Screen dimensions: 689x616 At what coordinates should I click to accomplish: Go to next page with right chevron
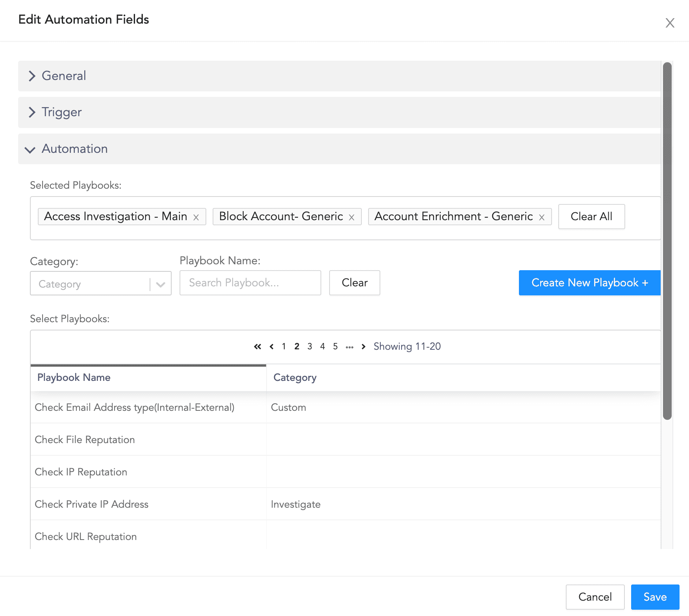[363, 347]
